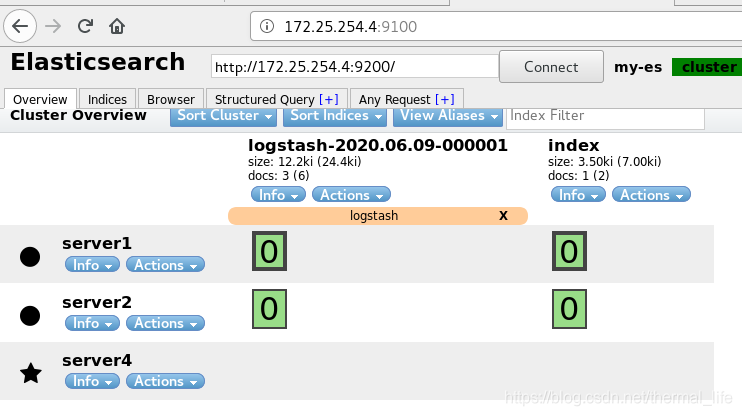Switch to the Browser tab
This screenshot has width=742, height=416.
pyautogui.click(x=170, y=99)
